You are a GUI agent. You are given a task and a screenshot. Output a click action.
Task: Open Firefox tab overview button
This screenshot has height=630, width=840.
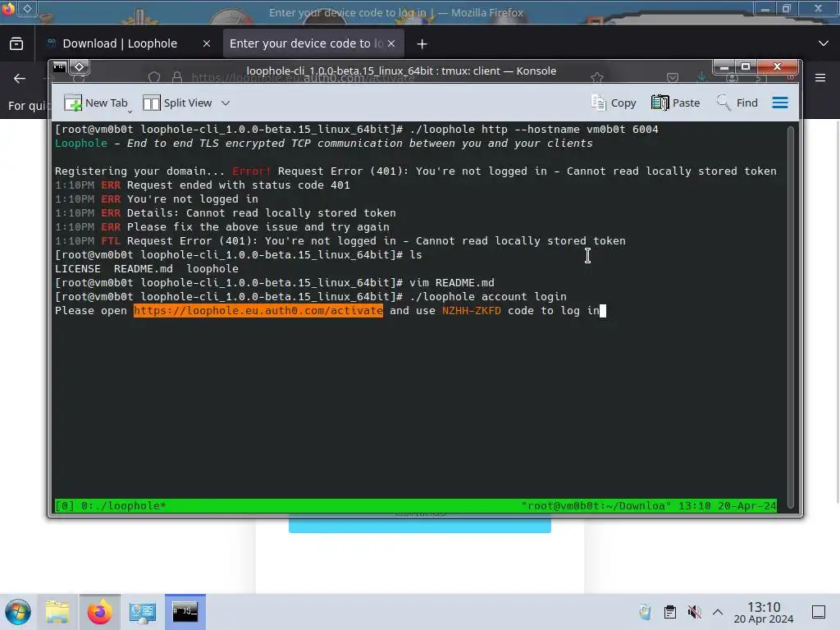click(x=16, y=43)
